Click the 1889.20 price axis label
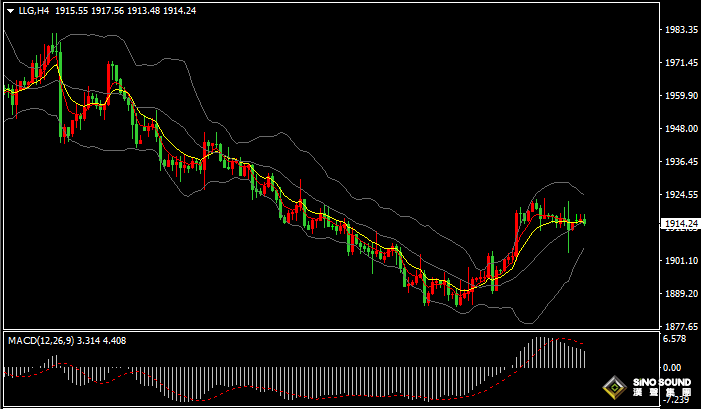Viewport: 701px width, 409px height. point(680,293)
